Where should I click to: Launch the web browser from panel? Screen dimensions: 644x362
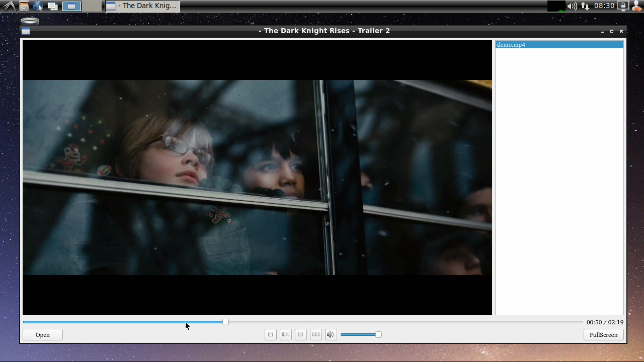(38, 6)
